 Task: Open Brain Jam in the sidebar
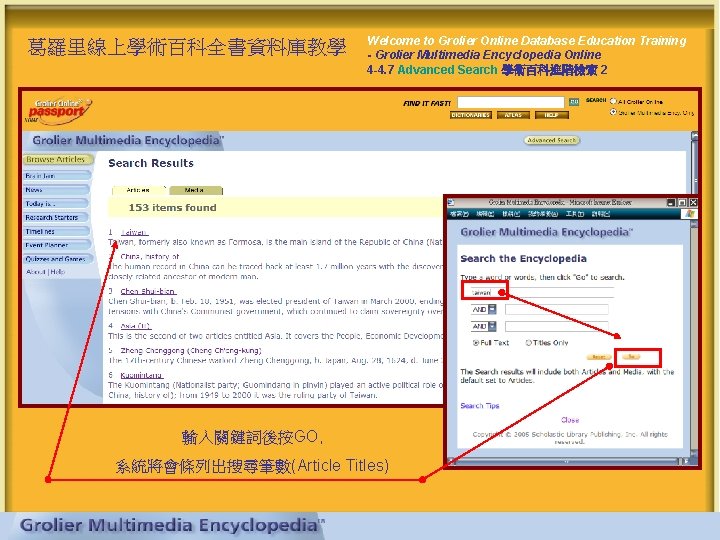tap(56, 176)
